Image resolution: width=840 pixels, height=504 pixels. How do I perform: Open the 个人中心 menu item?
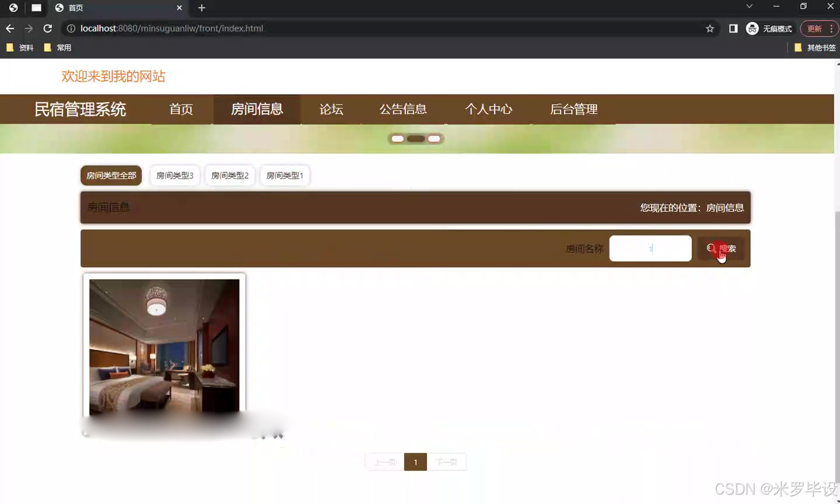tap(489, 109)
